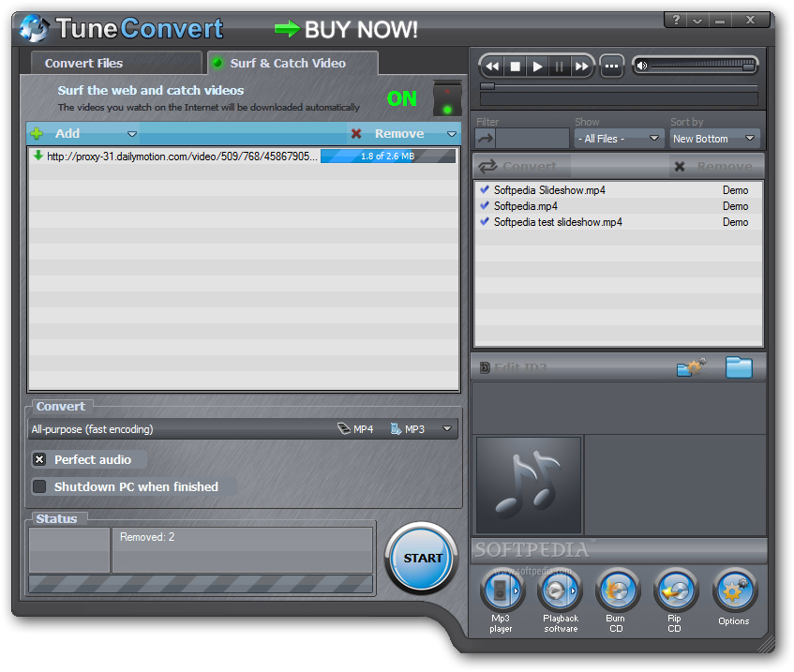Click the music note album art thumbnail

tap(529, 485)
